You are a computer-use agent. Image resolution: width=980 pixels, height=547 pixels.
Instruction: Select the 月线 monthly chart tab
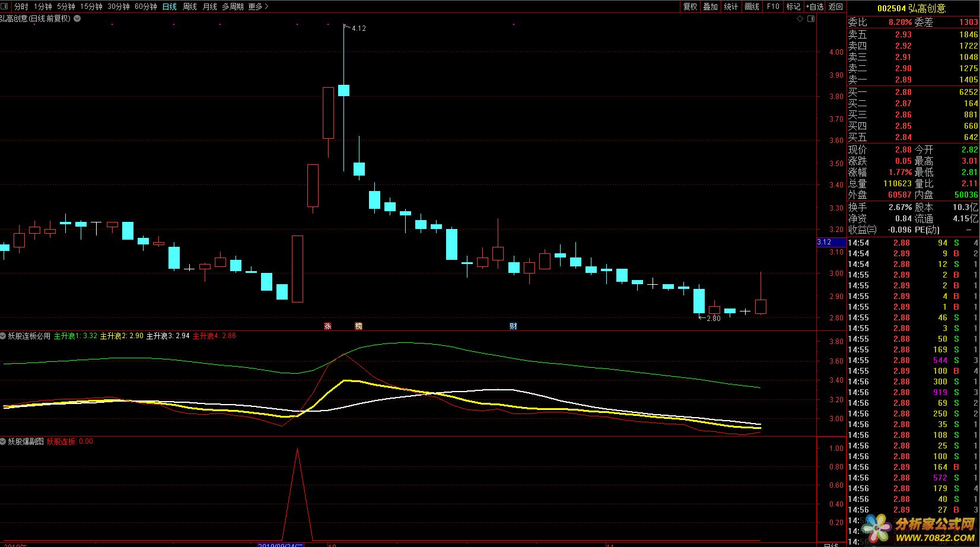click(209, 7)
